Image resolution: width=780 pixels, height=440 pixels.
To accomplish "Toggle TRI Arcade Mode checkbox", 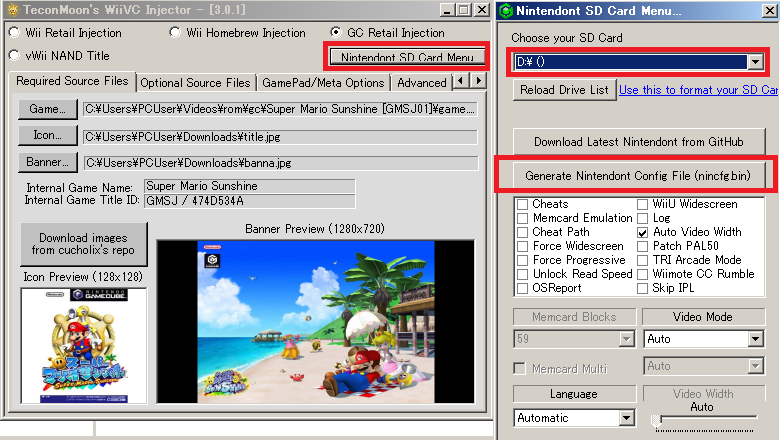I will pos(643,260).
